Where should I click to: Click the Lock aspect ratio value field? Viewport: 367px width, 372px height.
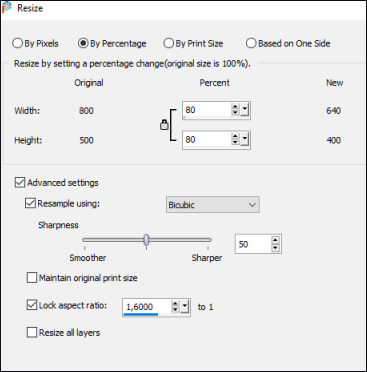tap(147, 307)
